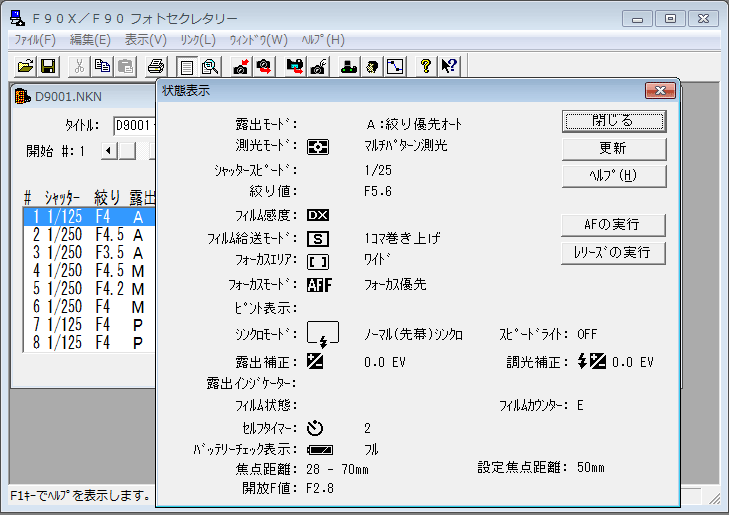Click the ヘルプ(H) button in dialog

click(x=614, y=176)
